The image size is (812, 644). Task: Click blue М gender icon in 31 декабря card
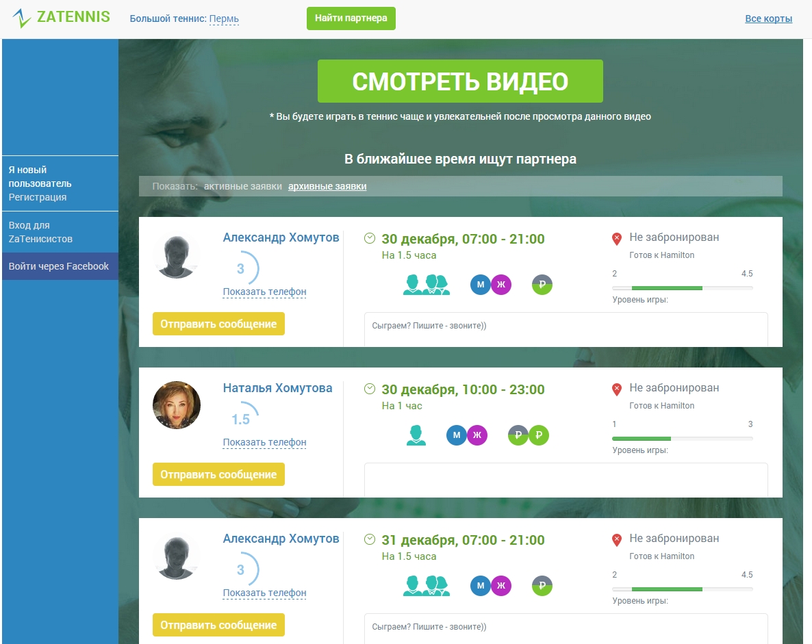click(x=480, y=586)
